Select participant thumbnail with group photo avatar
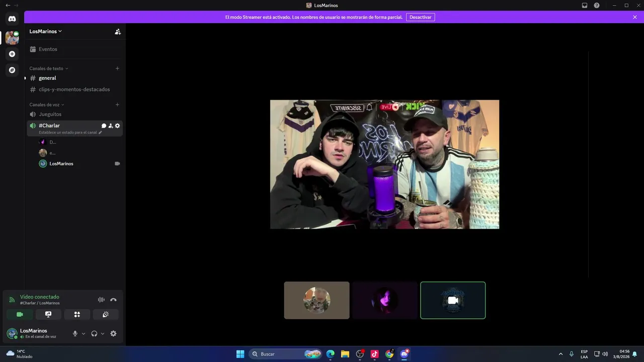The image size is (644, 362). pos(317,300)
